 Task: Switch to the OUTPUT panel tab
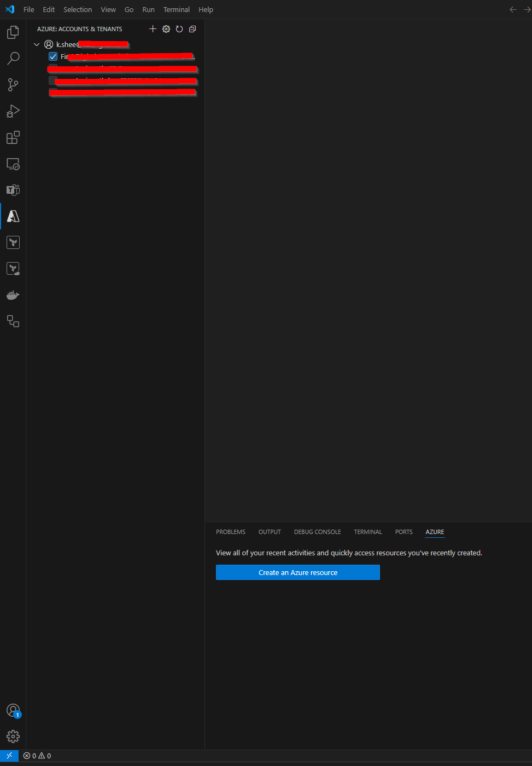pos(269,531)
